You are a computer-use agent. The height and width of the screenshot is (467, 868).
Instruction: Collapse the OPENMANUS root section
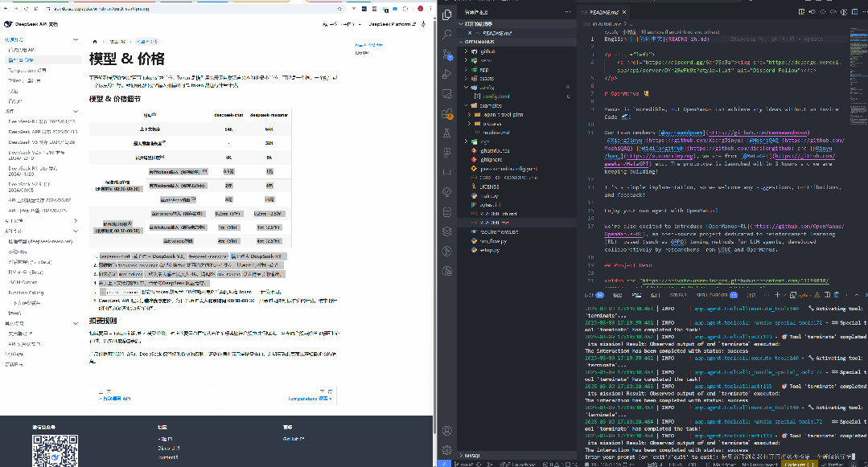pos(516,42)
